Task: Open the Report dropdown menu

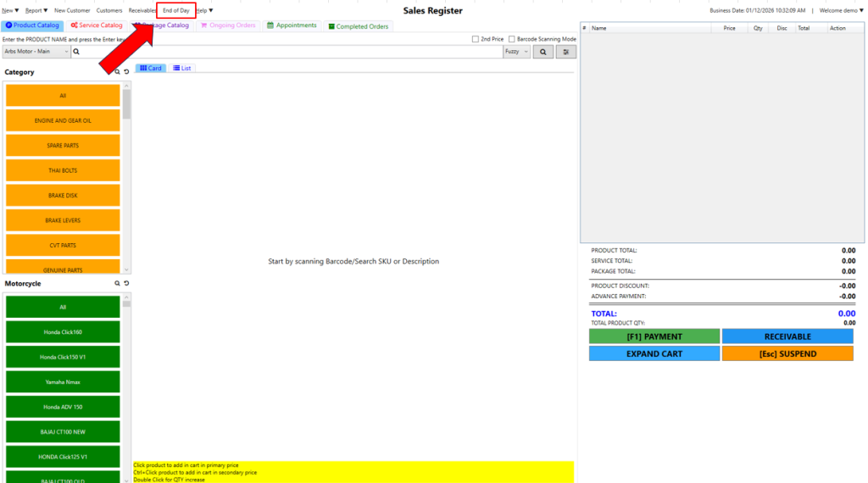Action: (36, 10)
